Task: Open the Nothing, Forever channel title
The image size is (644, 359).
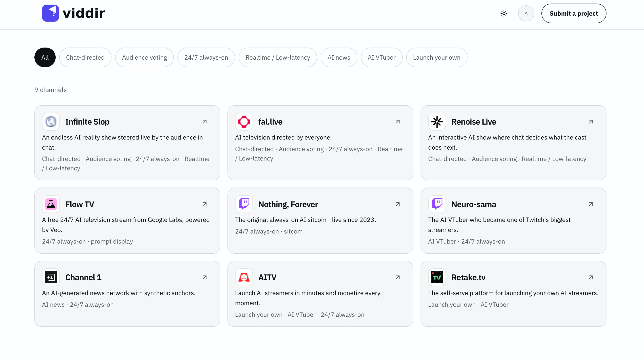Action: point(288,204)
